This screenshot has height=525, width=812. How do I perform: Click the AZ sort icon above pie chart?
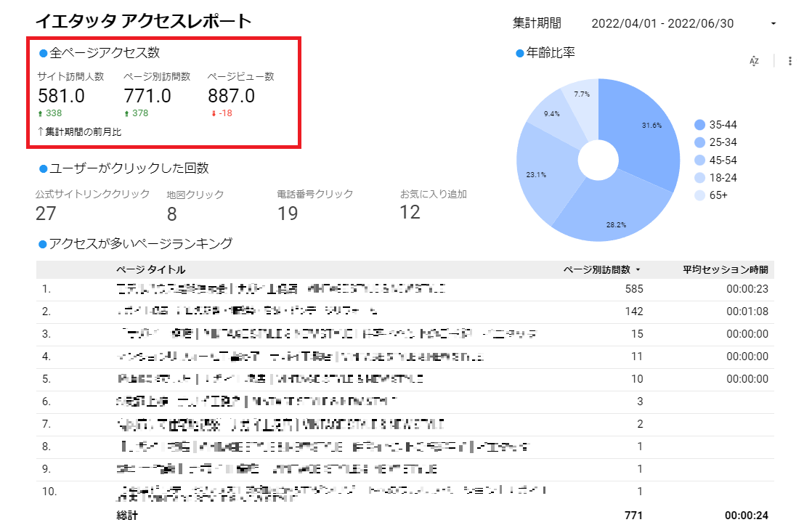[754, 61]
